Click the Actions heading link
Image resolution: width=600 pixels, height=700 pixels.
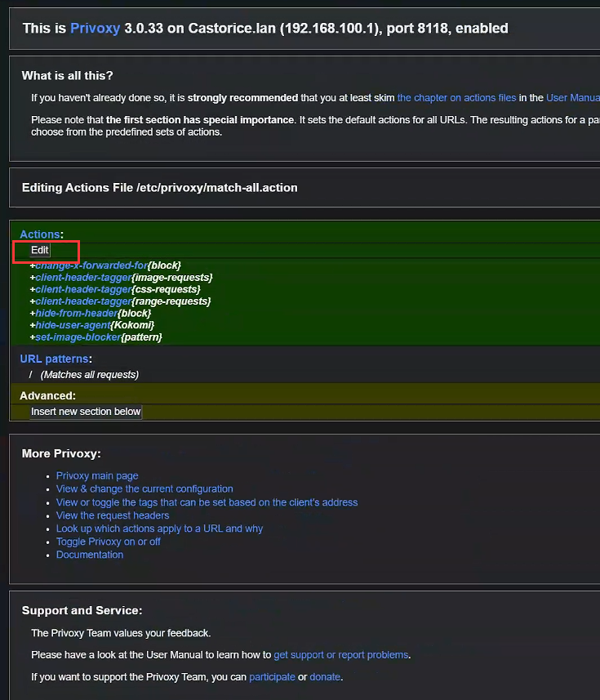(40, 234)
